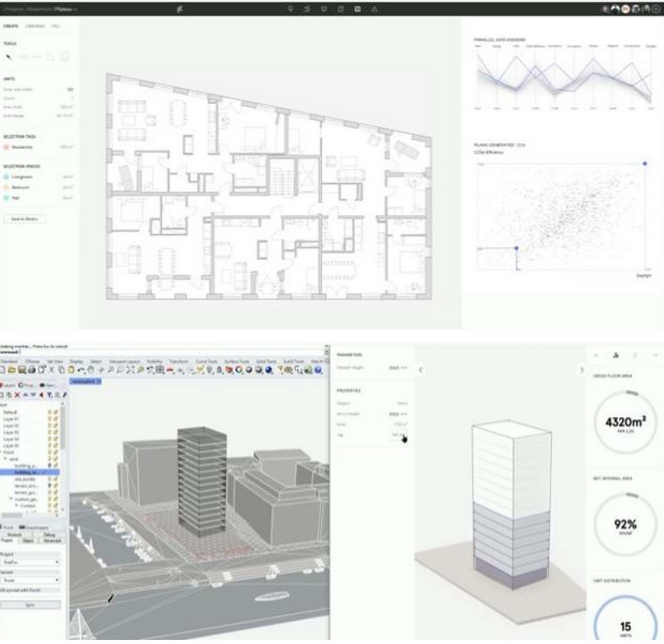
Task: Collapse panel with left chevron arrow
Action: [x=420, y=369]
